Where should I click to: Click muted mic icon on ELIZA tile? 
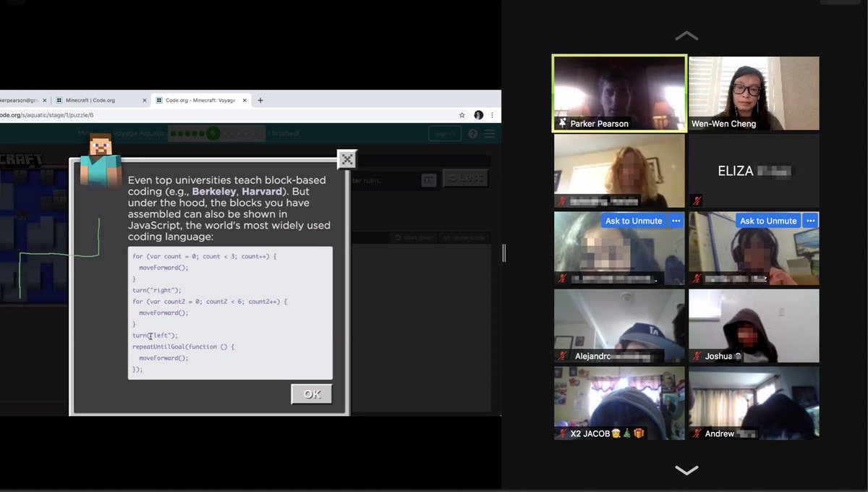pos(697,201)
